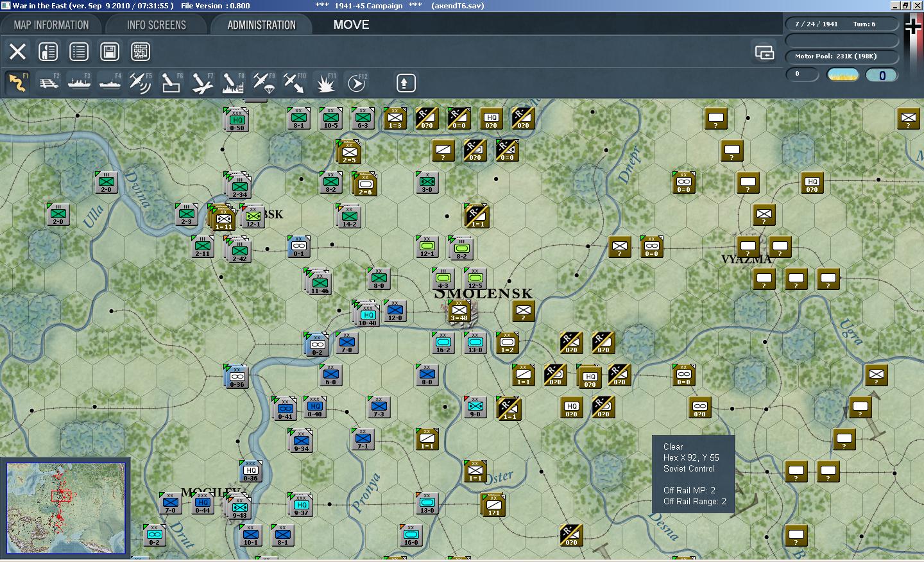The width and height of the screenshot is (924, 562).
Task: Select the unit labeled 1=11
Action: [x=224, y=219]
